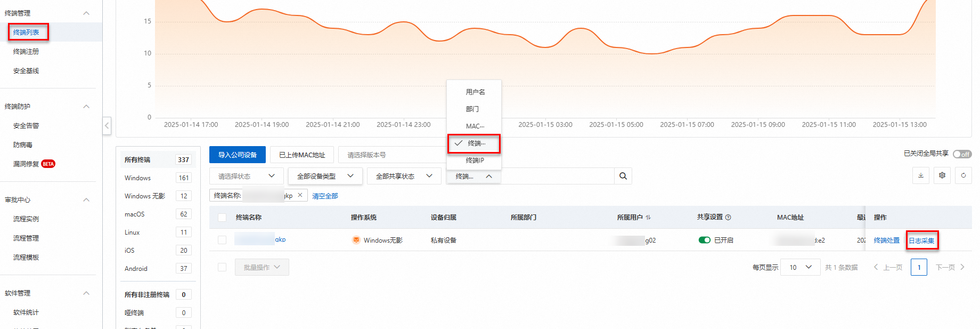Open 流程管理 in the sidebar

click(x=26, y=238)
